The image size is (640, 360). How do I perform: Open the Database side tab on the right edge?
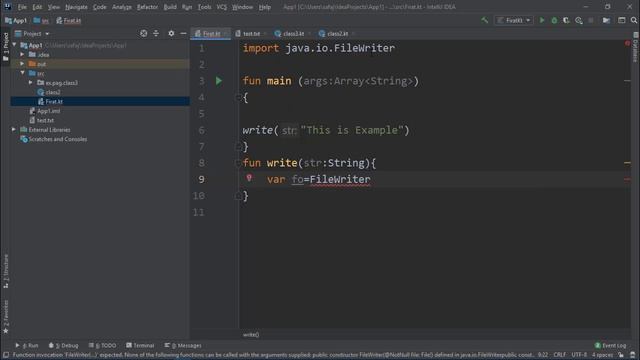[636, 47]
